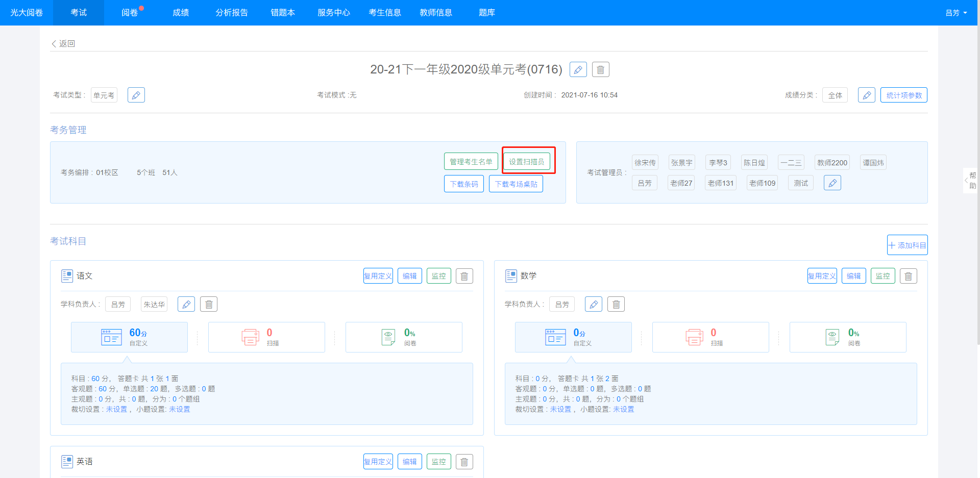Open the 吕芳 user dropdown menu
This screenshot has height=478, width=980.
click(x=955, y=13)
